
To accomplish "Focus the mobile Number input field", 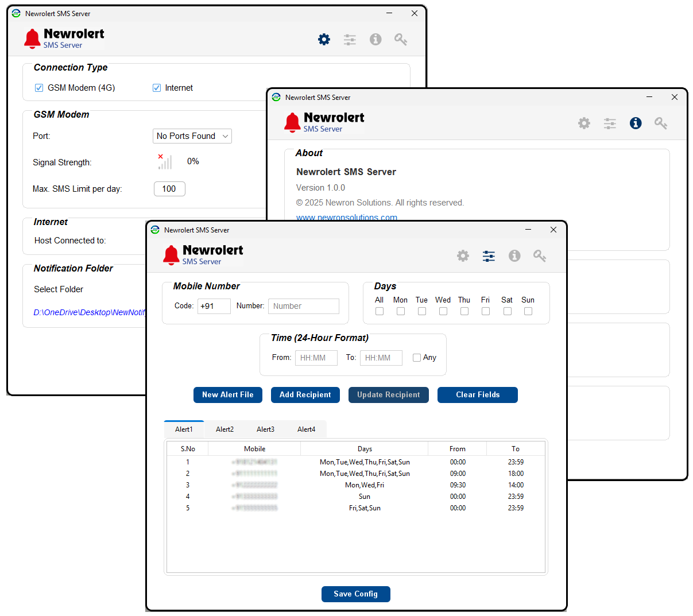I will [x=304, y=306].
